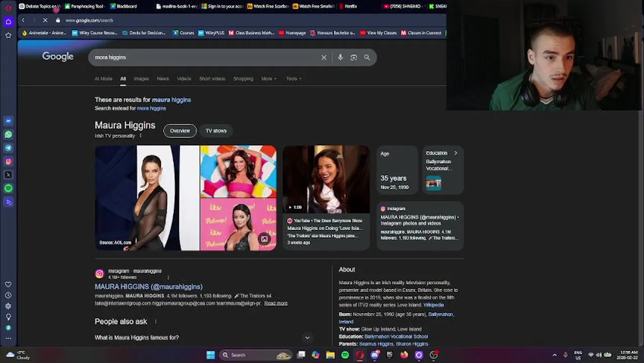Image resolution: width=644 pixels, height=363 pixels.
Task: Switch to the Videos results tab
Action: (184, 79)
